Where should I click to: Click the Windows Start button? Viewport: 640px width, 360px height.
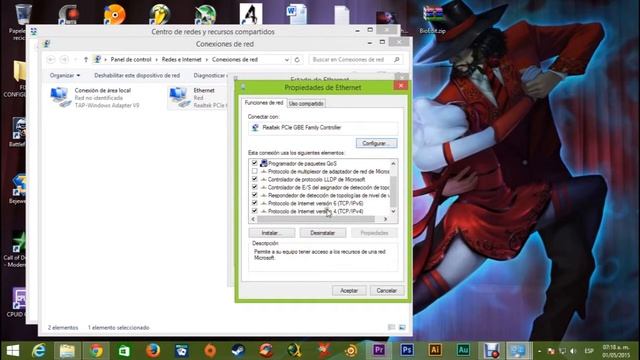coord(13,351)
